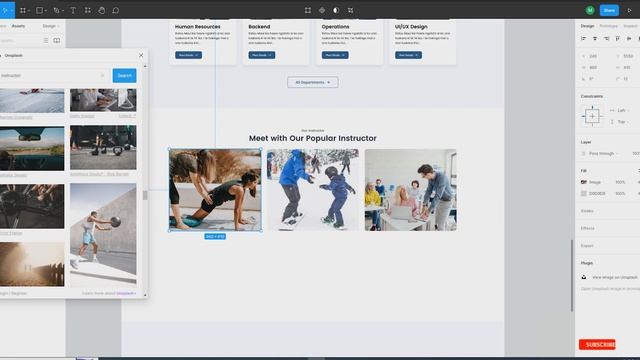Open the Frame tool dropdown arrow
The height and width of the screenshot is (360, 640).
(29, 11)
